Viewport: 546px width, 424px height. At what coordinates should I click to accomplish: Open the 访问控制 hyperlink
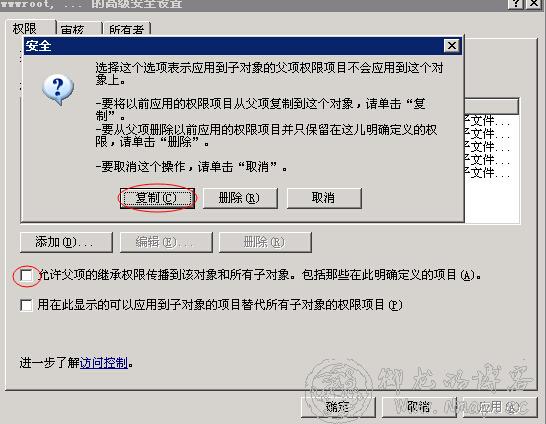pyautogui.click(x=104, y=363)
